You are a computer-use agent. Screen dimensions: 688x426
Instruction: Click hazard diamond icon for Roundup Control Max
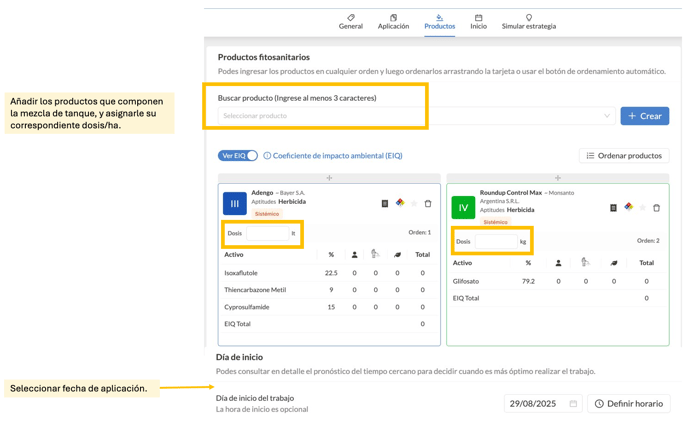pyautogui.click(x=628, y=207)
